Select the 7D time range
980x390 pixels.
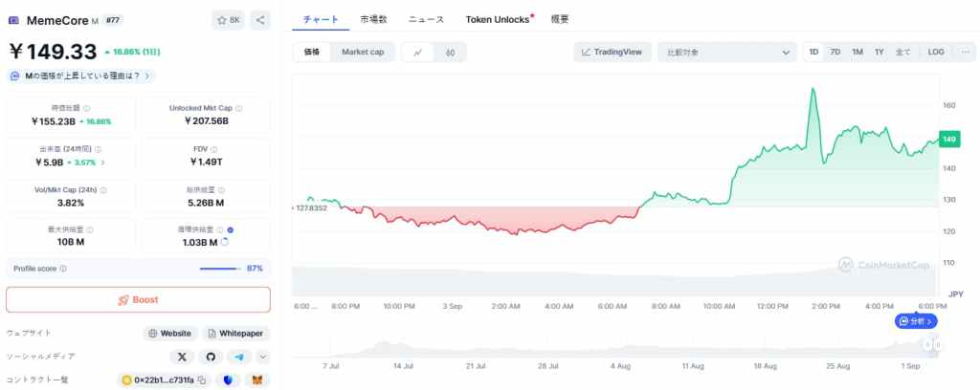pyautogui.click(x=835, y=53)
